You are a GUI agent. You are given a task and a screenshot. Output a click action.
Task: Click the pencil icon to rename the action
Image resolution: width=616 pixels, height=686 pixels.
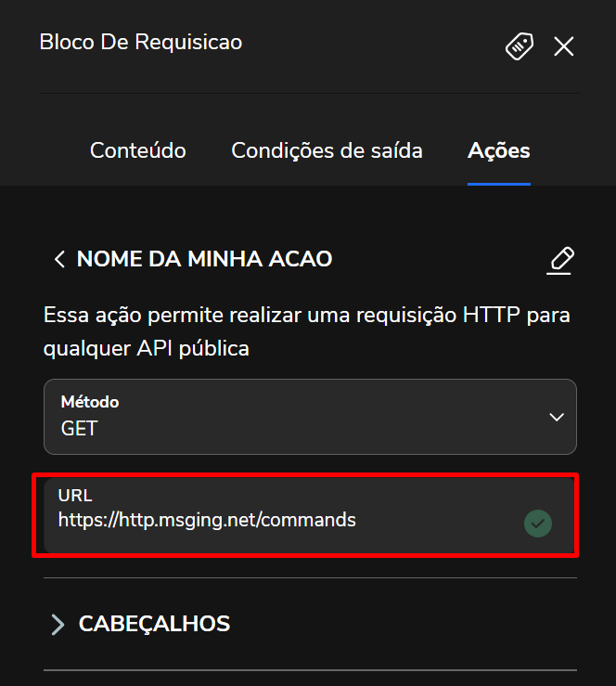[560, 261]
